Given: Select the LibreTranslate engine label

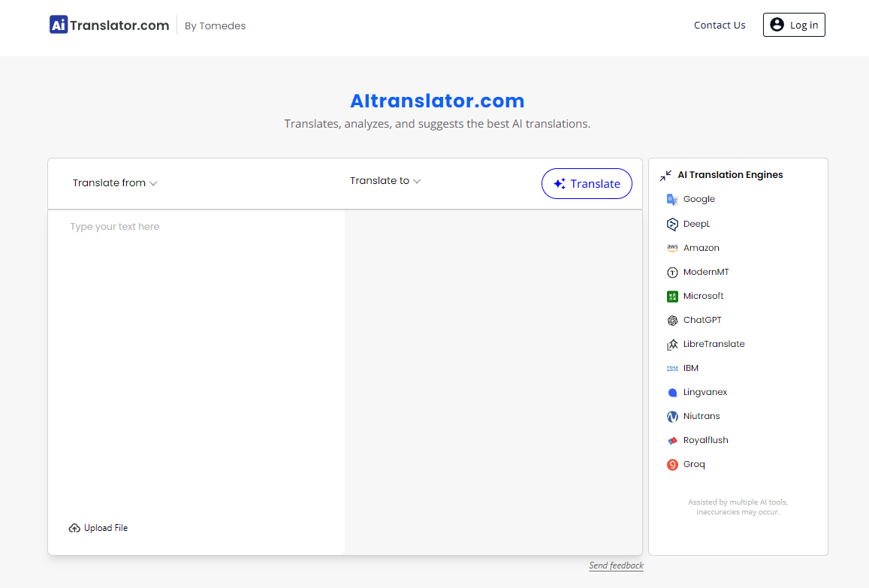Looking at the screenshot, I should (x=714, y=344).
